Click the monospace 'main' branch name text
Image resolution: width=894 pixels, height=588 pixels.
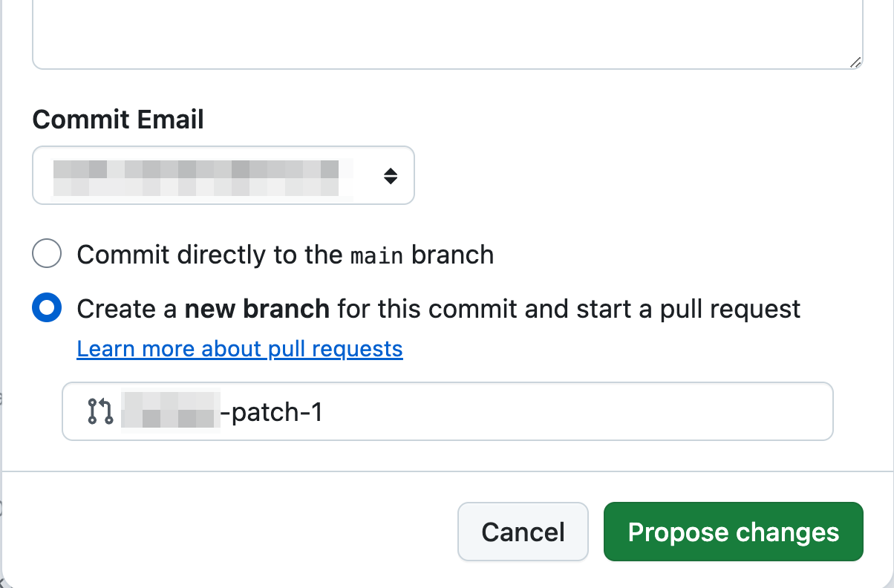click(x=376, y=256)
